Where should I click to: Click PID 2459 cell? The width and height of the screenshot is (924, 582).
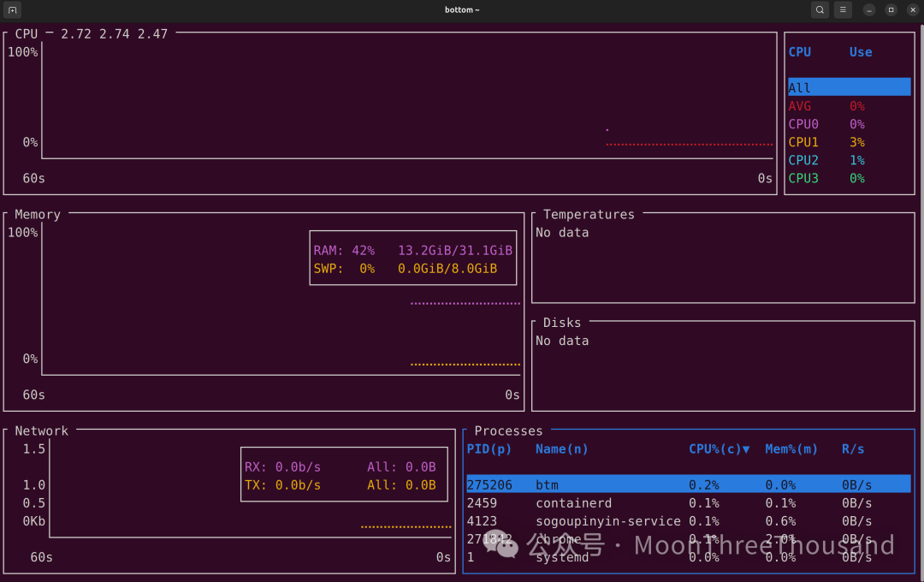point(482,503)
